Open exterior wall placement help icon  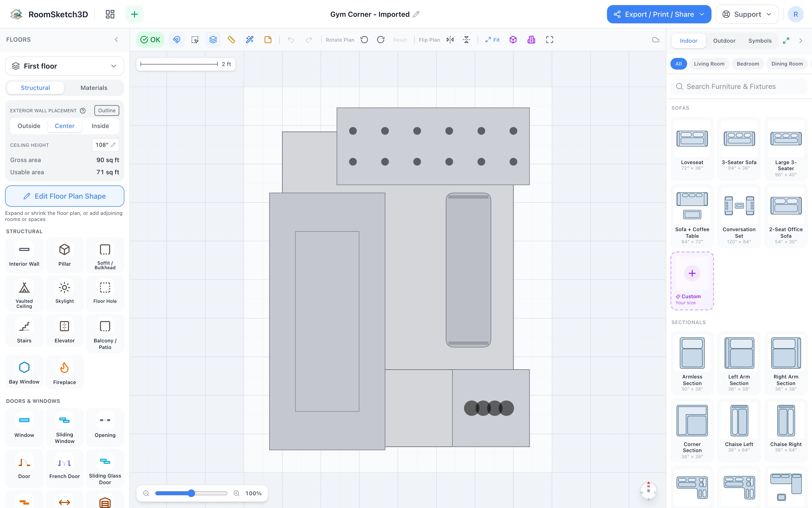pos(83,110)
